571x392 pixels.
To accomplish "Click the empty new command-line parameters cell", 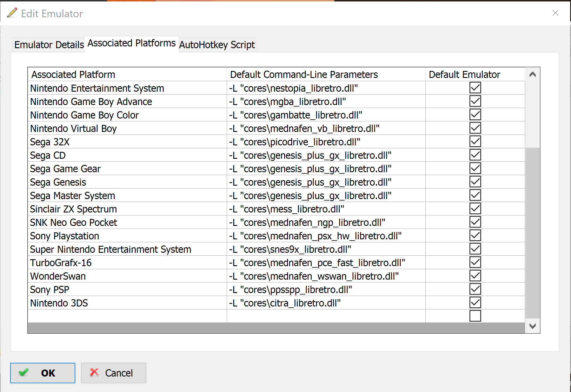I will [x=326, y=316].
